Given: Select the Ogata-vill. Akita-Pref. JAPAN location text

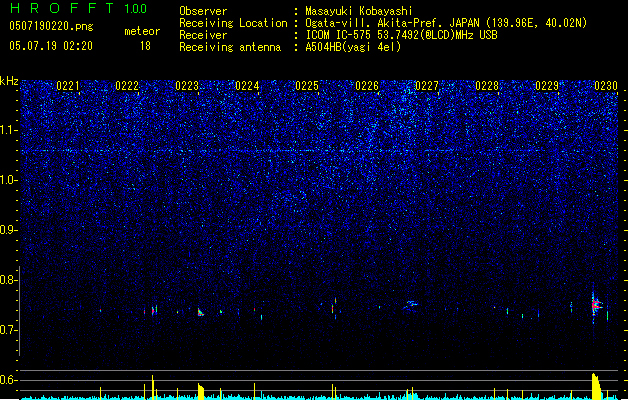Looking at the screenshot, I should [446, 23].
